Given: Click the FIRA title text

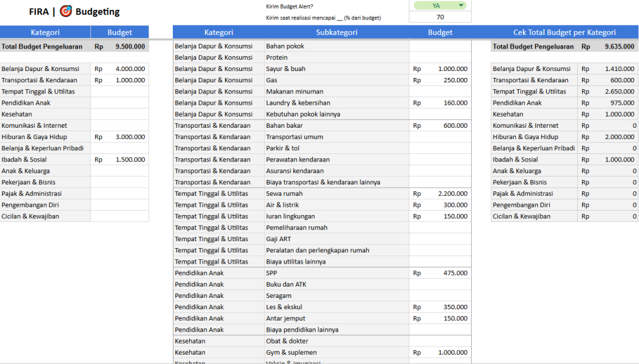Looking at the screenshot, I should [39, 12].
